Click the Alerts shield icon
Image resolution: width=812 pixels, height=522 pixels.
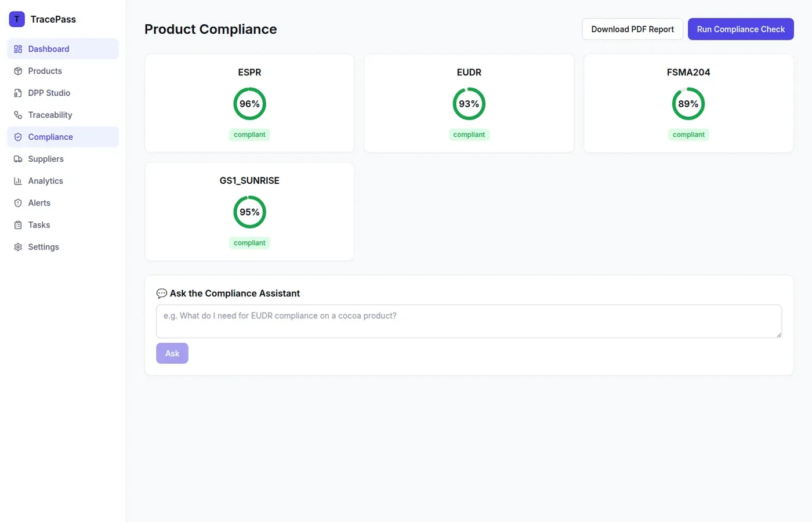(x=18, y=204)
